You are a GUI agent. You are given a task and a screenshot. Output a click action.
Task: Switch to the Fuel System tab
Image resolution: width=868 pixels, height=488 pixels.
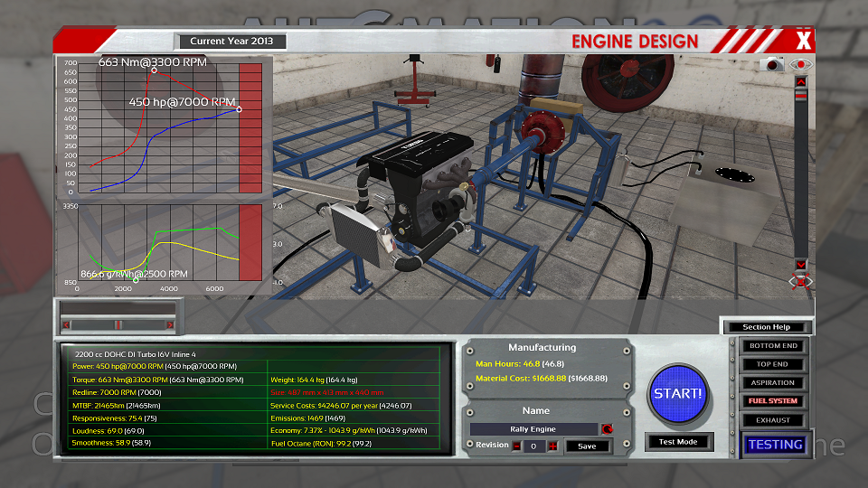tap(773, 401)
